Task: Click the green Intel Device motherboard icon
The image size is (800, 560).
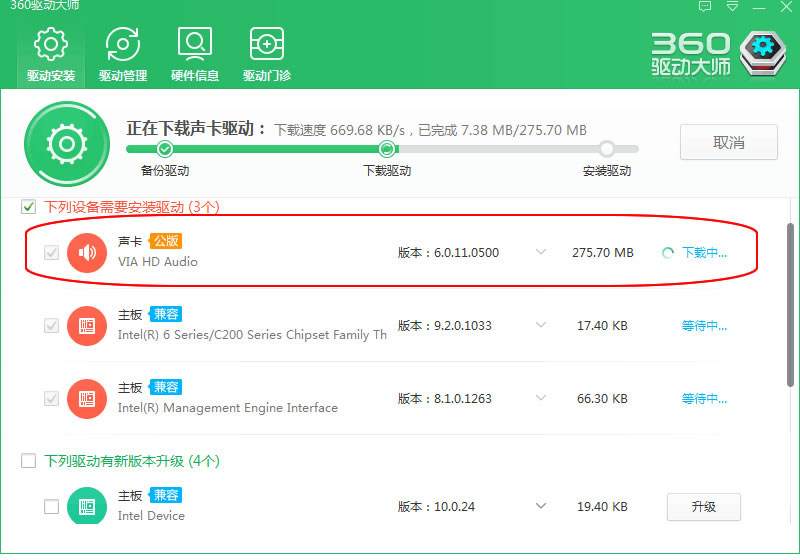Action: pyautogui.click(x=87, y=506)
